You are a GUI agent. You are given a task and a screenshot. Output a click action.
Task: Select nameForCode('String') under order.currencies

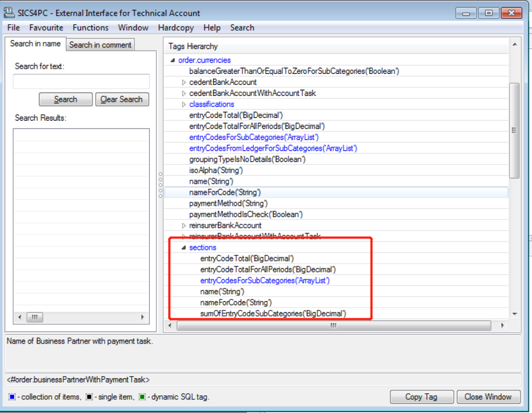point(225,192)
